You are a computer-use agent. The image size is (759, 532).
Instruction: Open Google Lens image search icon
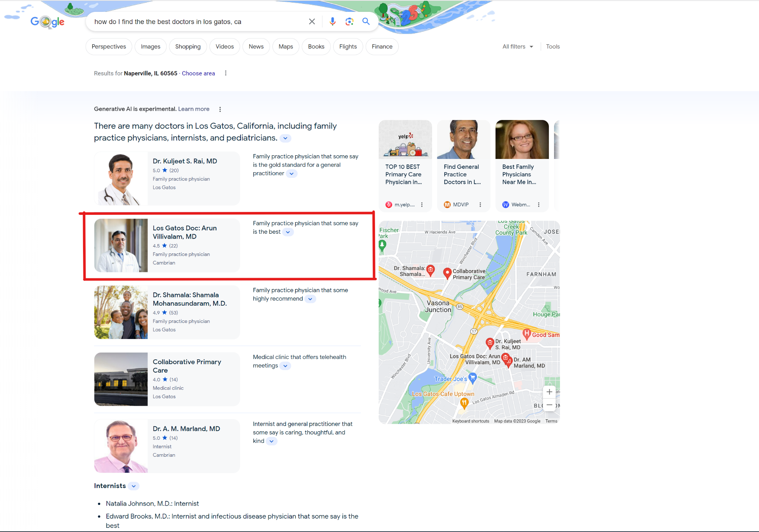(x=349, y=21)
